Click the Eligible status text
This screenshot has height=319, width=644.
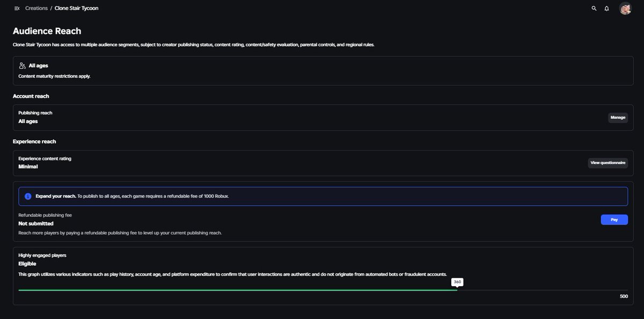(x=27, y=264)
